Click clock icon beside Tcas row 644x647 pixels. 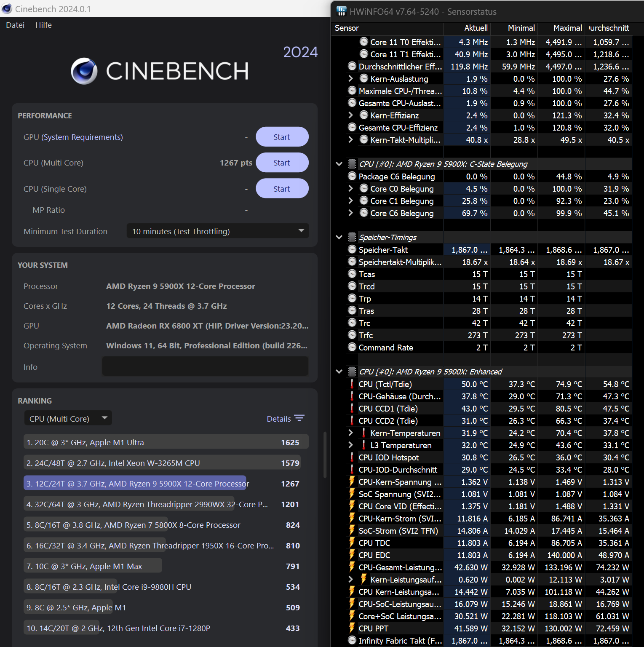point(352,274)
